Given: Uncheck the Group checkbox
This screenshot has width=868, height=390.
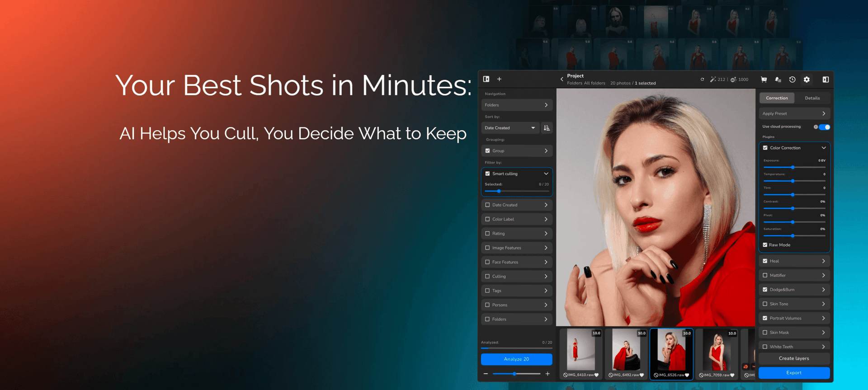Looking at the screenshot, I should tap(487, 151).
